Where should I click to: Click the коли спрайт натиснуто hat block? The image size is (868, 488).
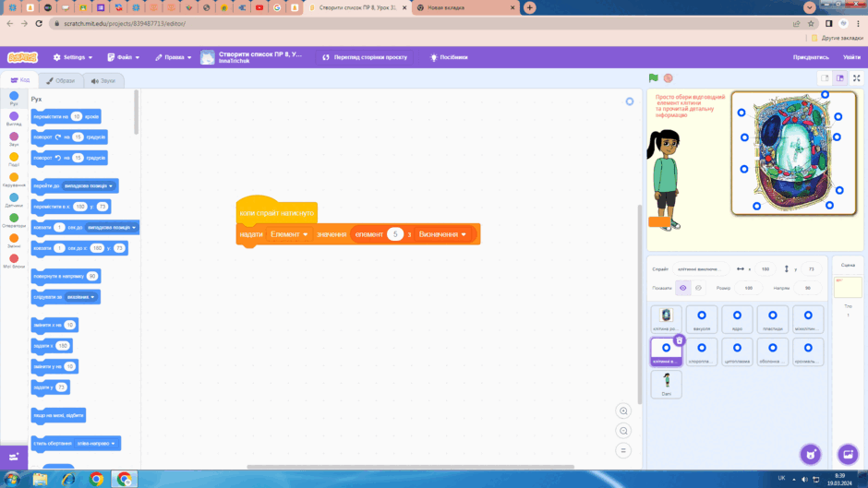276,212
